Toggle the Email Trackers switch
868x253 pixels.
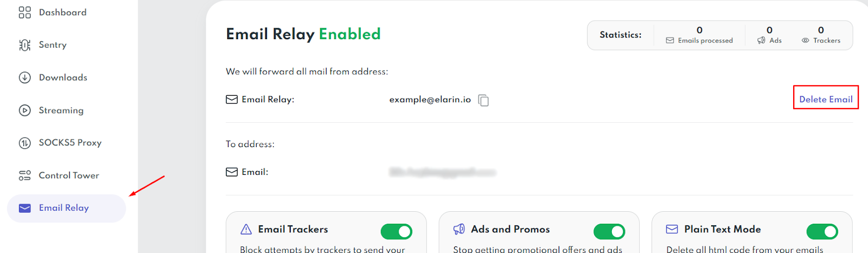397,232
